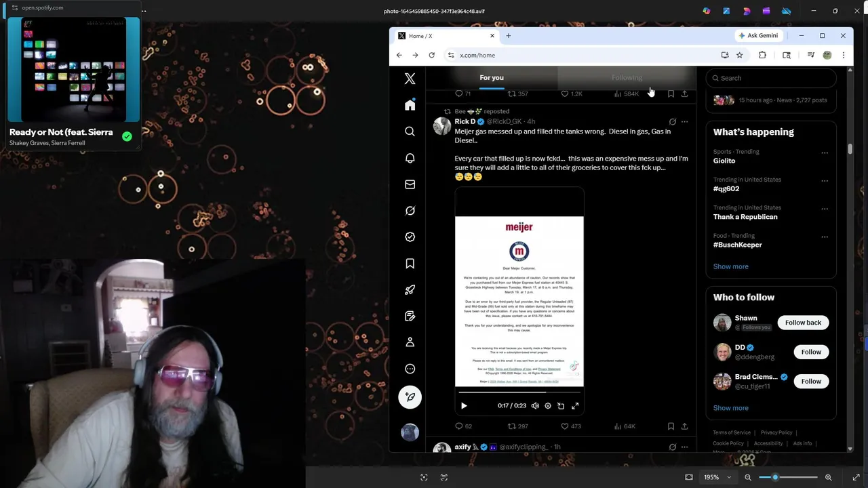The height and width of the screenshot is (488, 868).
Task: Enter fullscreen in the video player
Action: 575,406
